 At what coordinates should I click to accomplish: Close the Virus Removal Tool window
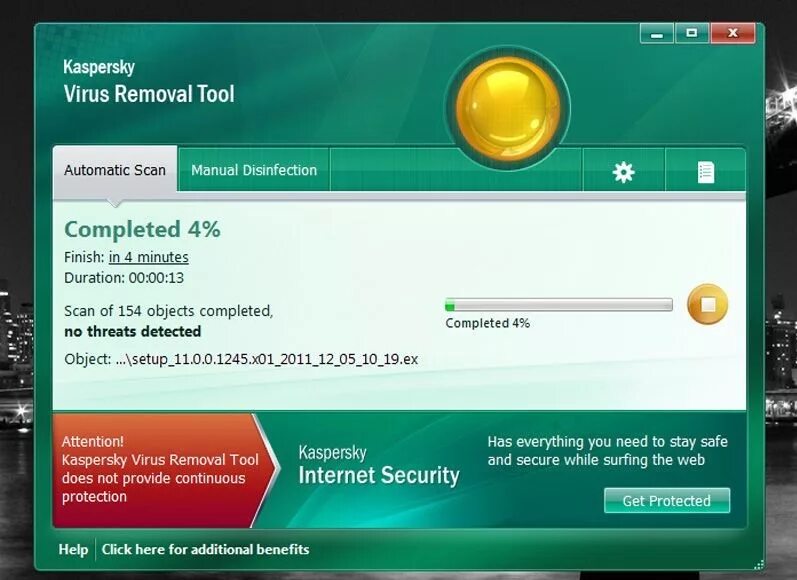[732, 34]
